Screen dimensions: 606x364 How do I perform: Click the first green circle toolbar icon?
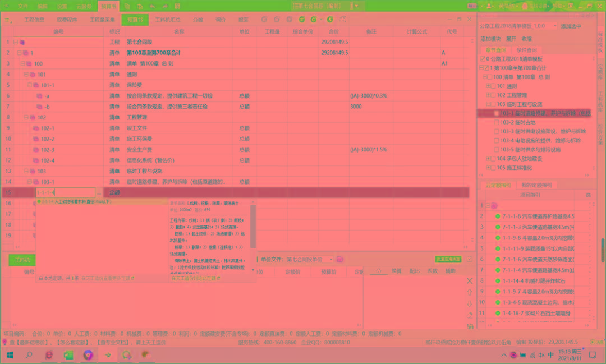(302, 19)
